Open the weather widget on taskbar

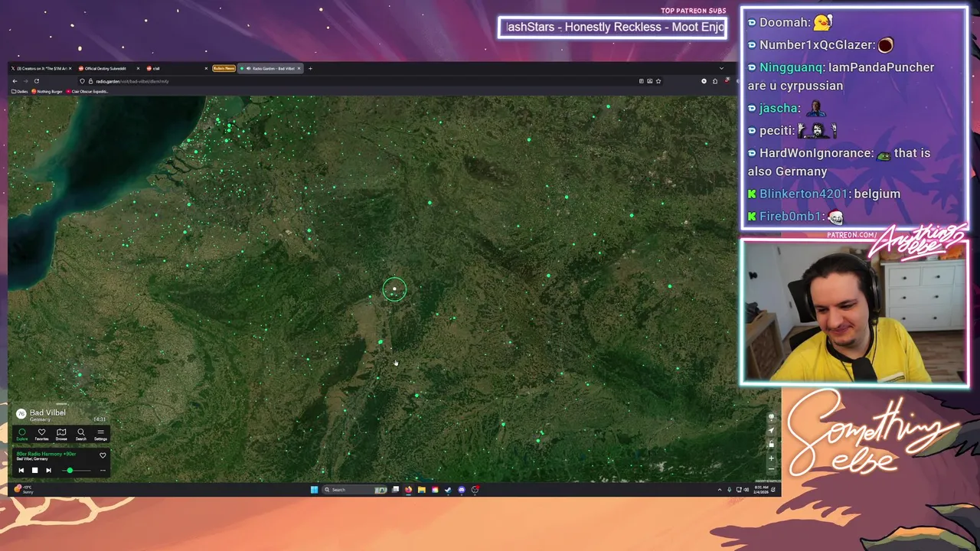(x=23, y=489)
